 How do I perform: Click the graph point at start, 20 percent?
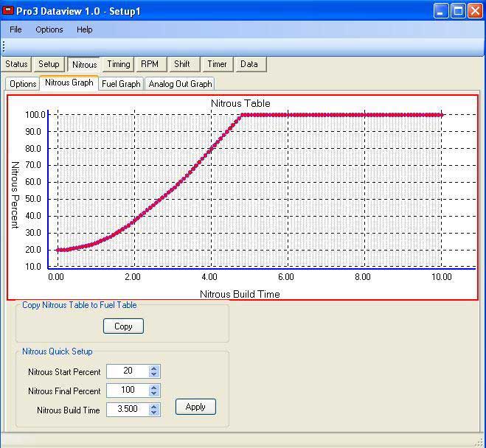[x=58, y=250]
